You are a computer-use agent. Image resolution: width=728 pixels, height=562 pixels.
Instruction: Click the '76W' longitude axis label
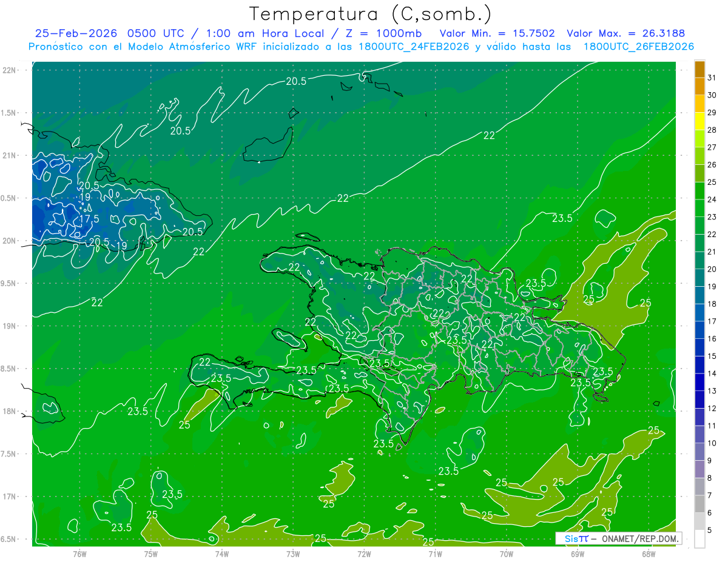click(x=79, y=554)
